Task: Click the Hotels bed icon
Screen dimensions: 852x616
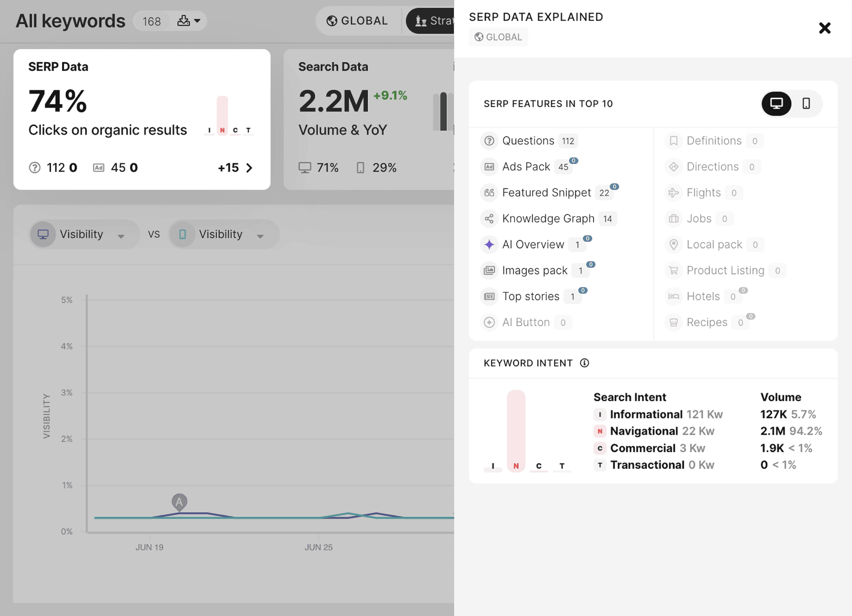Action: 674,297
